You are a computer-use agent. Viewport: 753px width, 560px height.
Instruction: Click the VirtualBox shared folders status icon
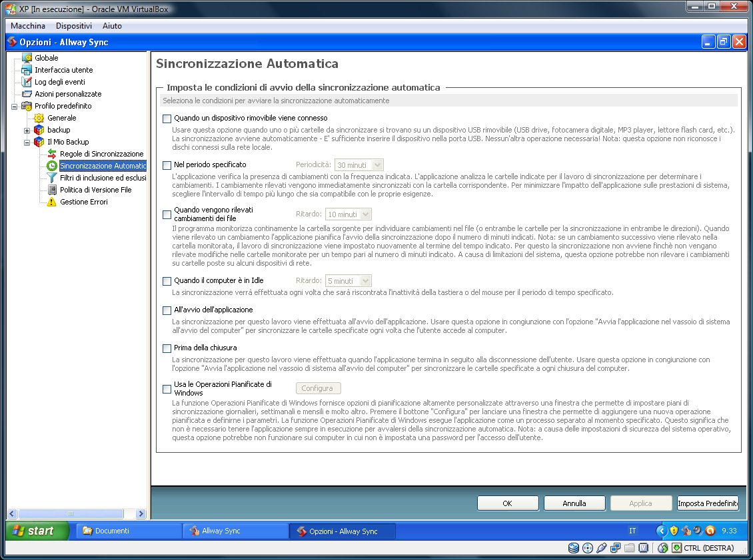pyautogui.click(x=630, y=548)
